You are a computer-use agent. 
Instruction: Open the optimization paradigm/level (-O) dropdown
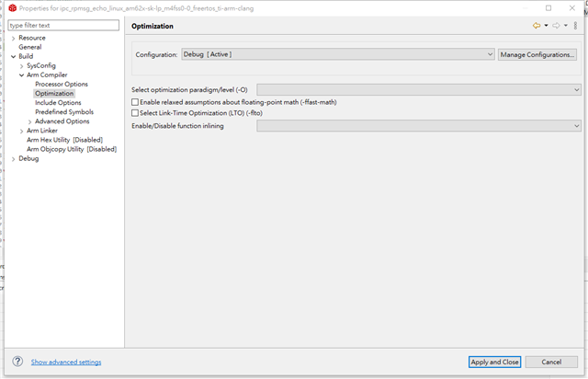[x=419, y=90]
